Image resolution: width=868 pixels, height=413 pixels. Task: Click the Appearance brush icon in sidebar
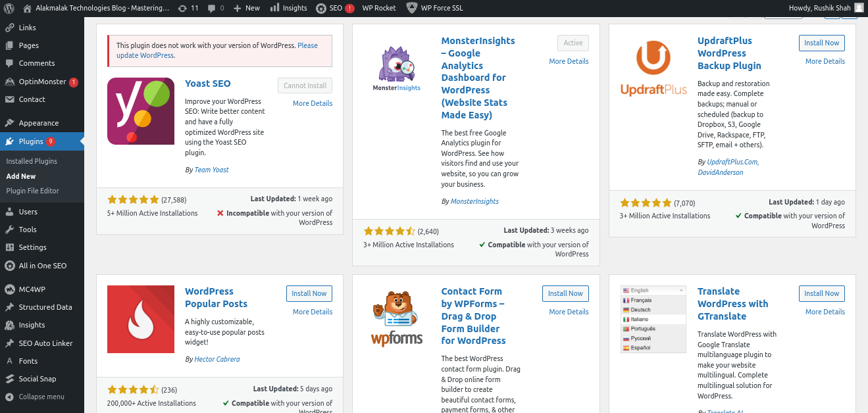coord(9,123)
